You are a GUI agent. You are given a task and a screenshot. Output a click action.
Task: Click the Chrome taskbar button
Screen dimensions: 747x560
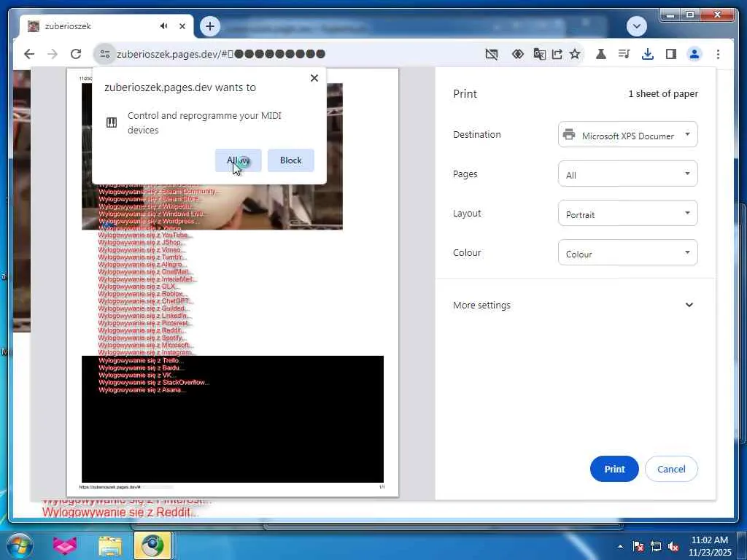[152, 545]
